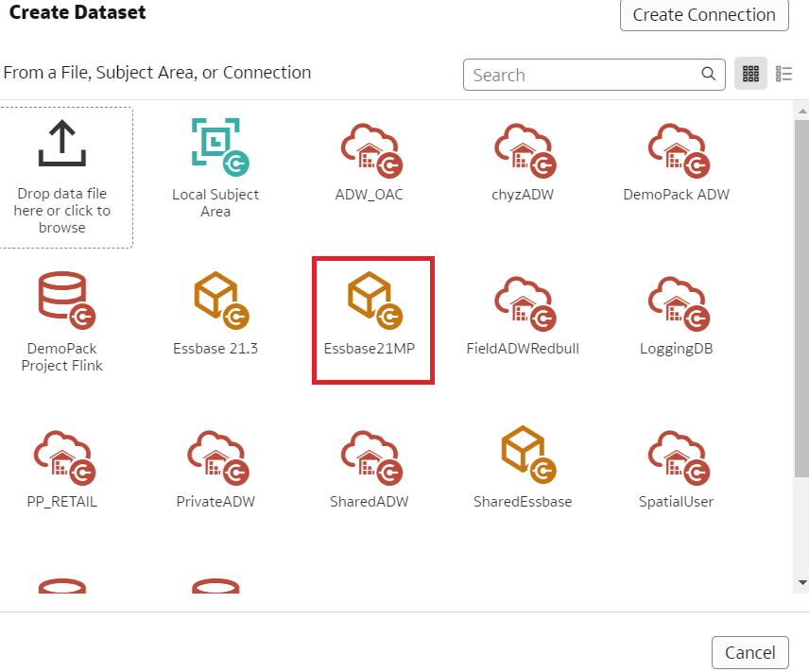Screen dimensions: 809x672
Task: Click the scrollbar up arrow
Action: pos(802,111)
